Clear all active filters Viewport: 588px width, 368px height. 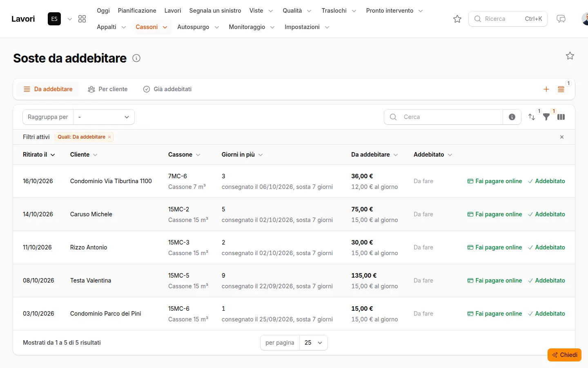(562, 137)
